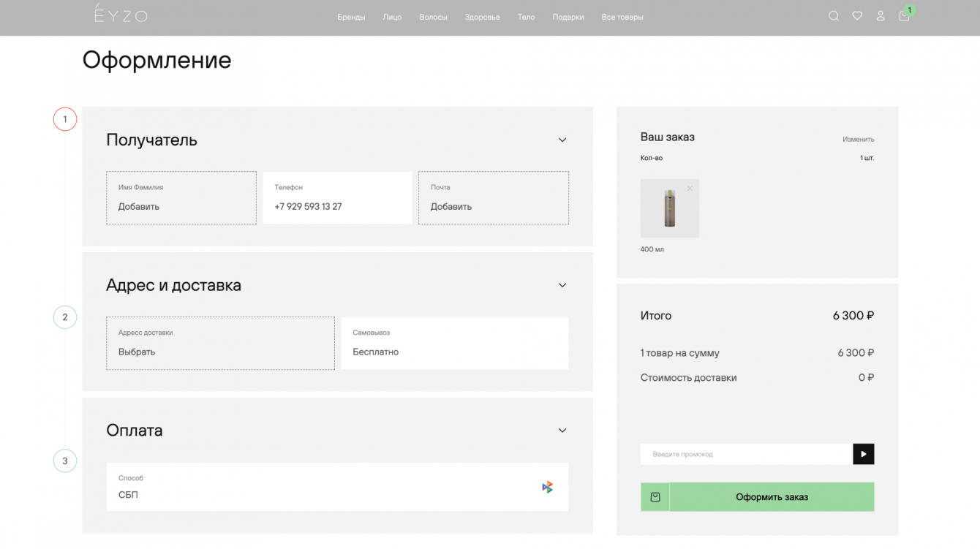The height and width of the screenshot is (549, 980).
Task: Open the Бренды menu item
Action: [x=351, y=17]
